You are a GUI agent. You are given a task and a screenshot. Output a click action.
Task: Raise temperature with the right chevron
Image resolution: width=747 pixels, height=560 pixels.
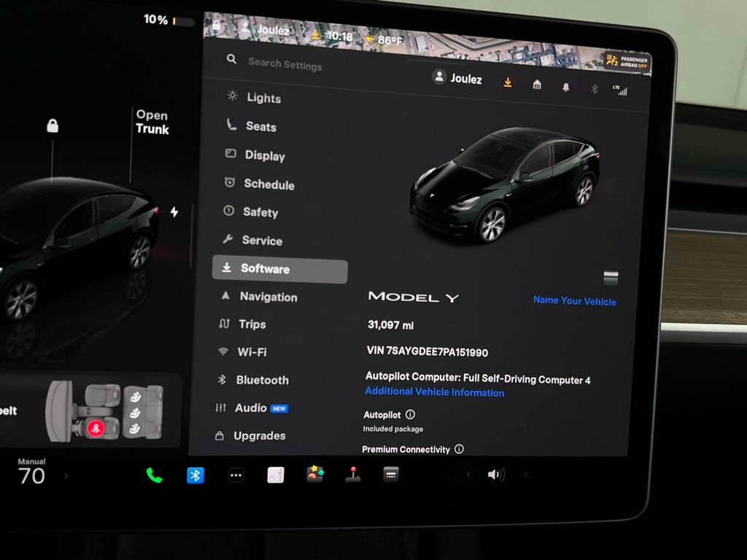pos(66,475)
